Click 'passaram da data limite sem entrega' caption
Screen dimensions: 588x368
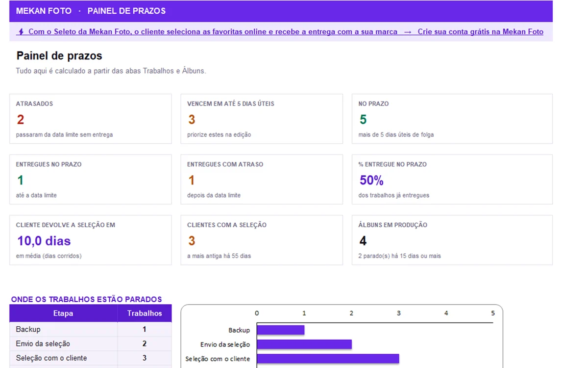64,135
